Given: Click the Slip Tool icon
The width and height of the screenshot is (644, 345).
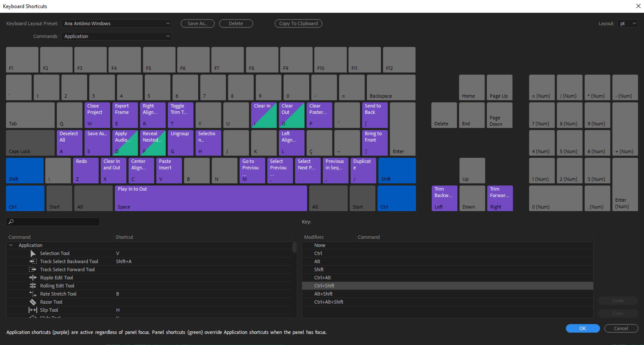Looking at the screenshot, I should click(33, 310).
